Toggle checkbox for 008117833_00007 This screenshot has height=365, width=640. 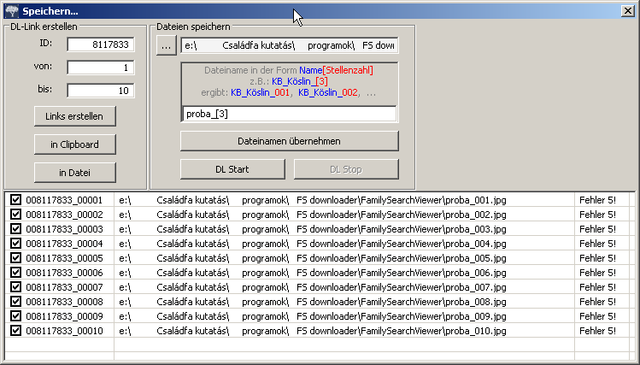click(16, 287)
